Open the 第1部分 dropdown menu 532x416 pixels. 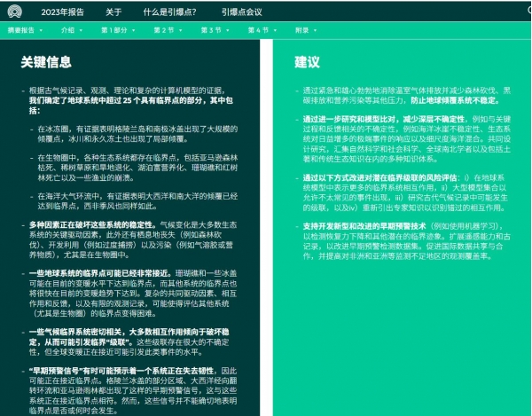click(119, 29)
